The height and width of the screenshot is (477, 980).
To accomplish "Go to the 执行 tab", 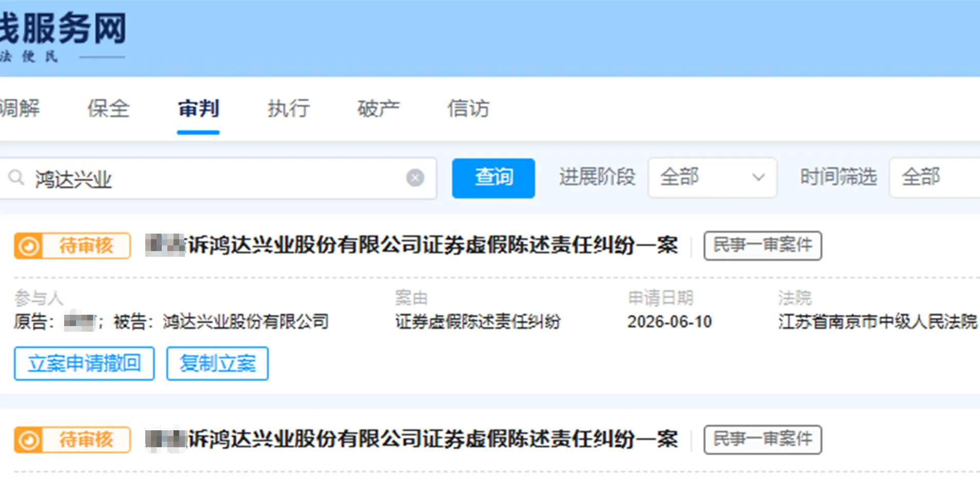I will click(289, 108).
